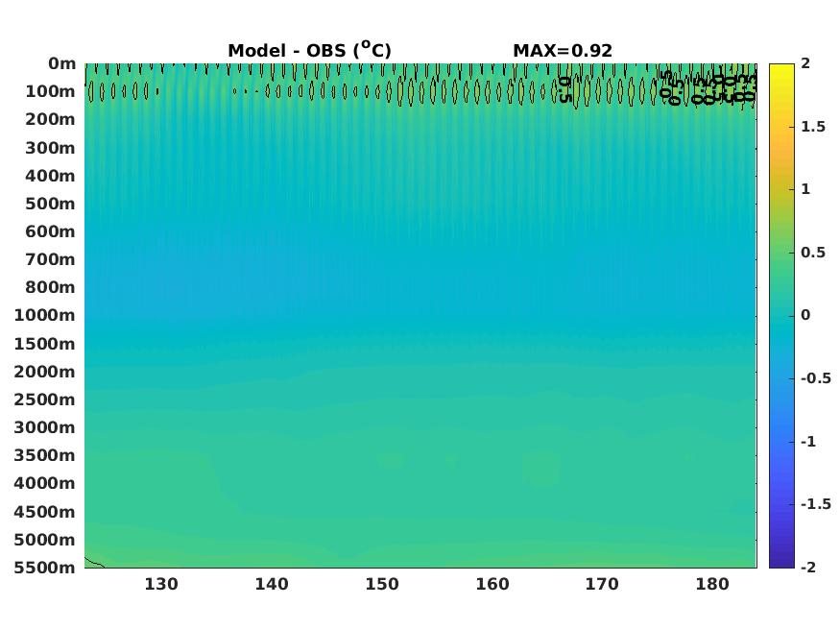Screen dimensions: 840x630
Task: Click the "600m" depth axis label
Action: (x=50, y=231)
